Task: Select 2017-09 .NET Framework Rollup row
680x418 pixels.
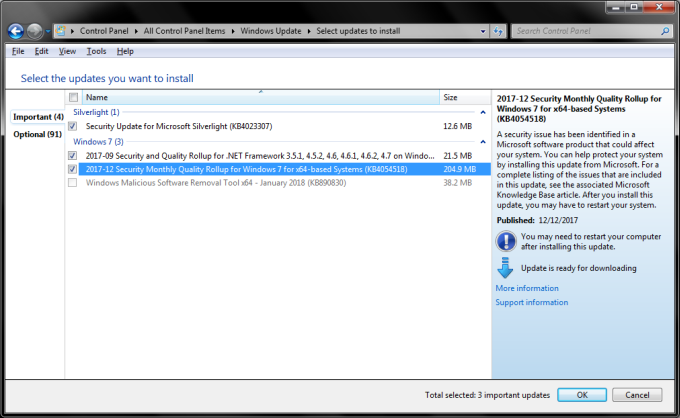Action: click(x=278, y=156)
